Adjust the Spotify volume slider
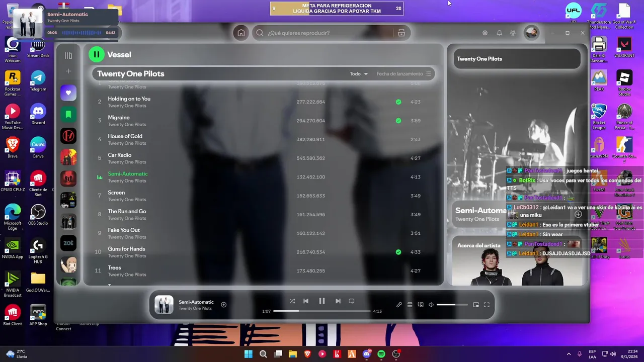 point(452,305)
